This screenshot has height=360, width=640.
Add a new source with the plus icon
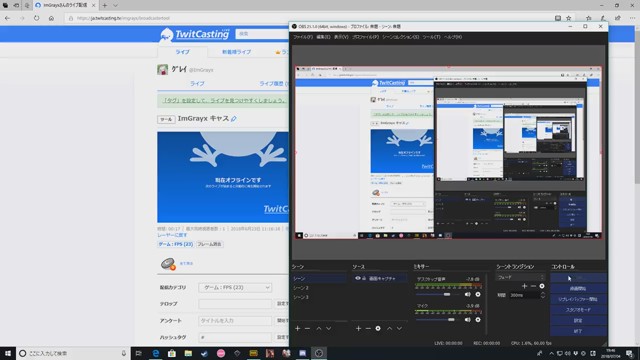pyautogui.click(x=358, y=329)
